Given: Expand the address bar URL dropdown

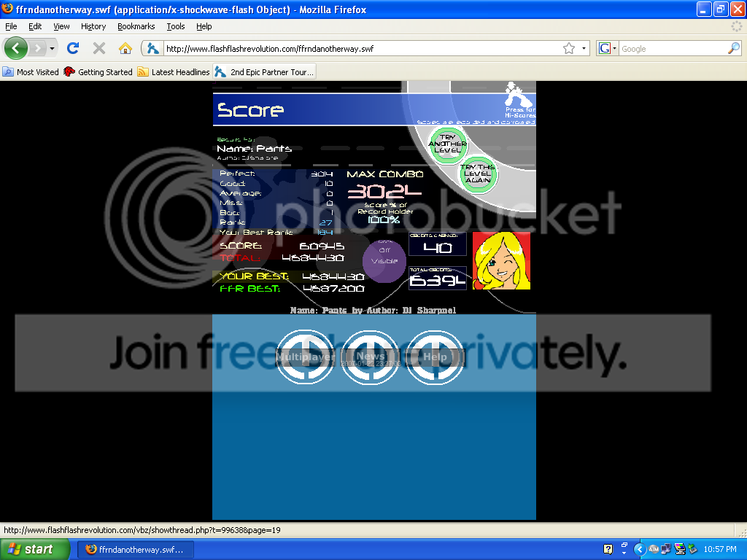Looking at the screenshot, I should 584,49.
